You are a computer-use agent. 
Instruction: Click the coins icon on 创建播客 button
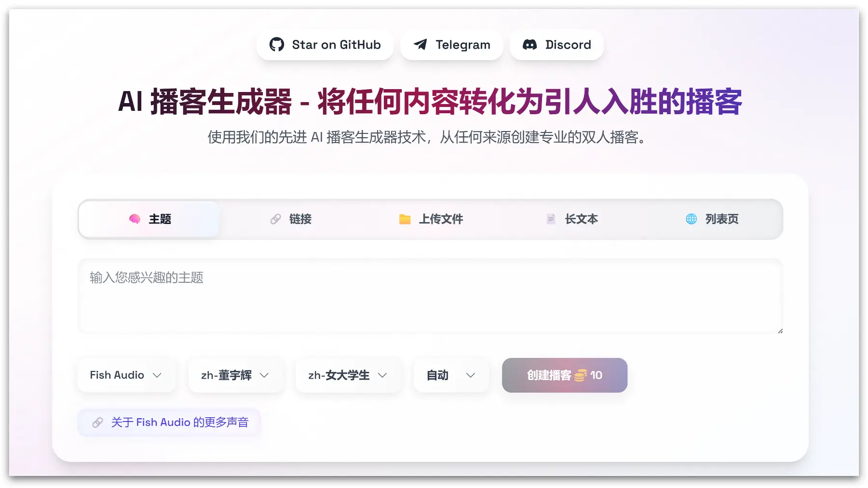pyautogui.click(x=581, y=375)
